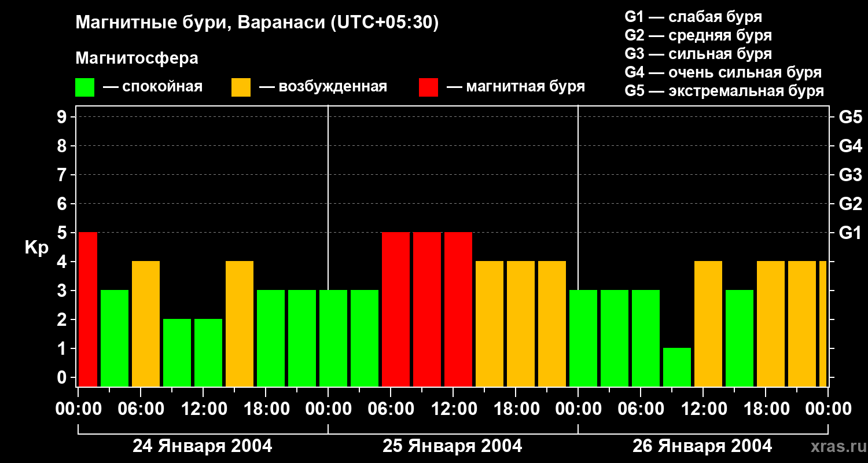Click the narrow red Kp 5 bar on 24 January
Viewport: 868px width, 463px height.
pos(88,309)
